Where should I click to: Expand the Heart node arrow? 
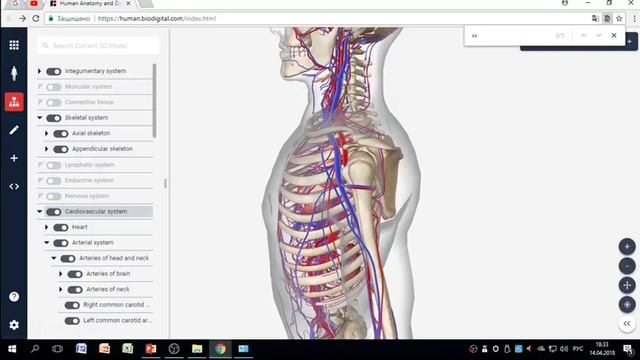click(x=46, y=227)
